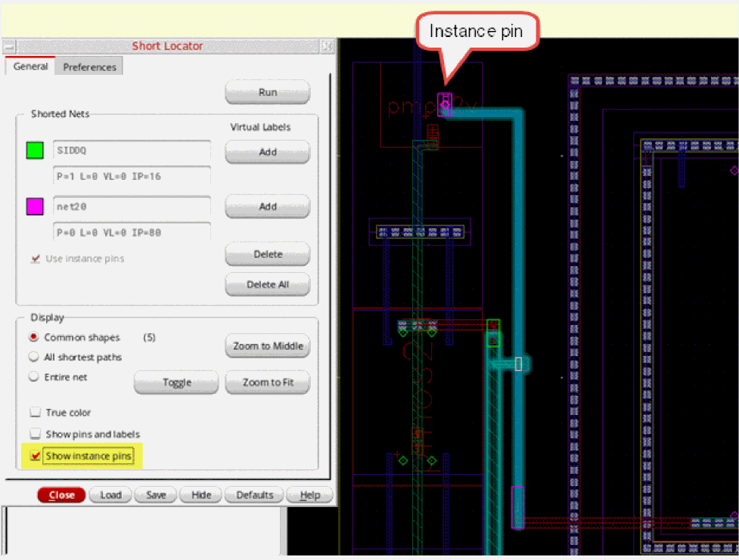Select the Common shapes radio option
739x560 pixels.
coord(34,337)
